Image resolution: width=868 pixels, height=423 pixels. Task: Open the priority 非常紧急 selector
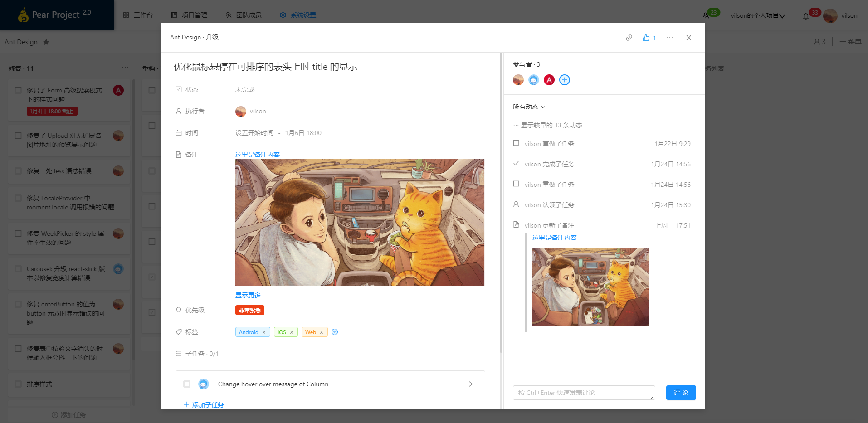click(x=250, y=310)
